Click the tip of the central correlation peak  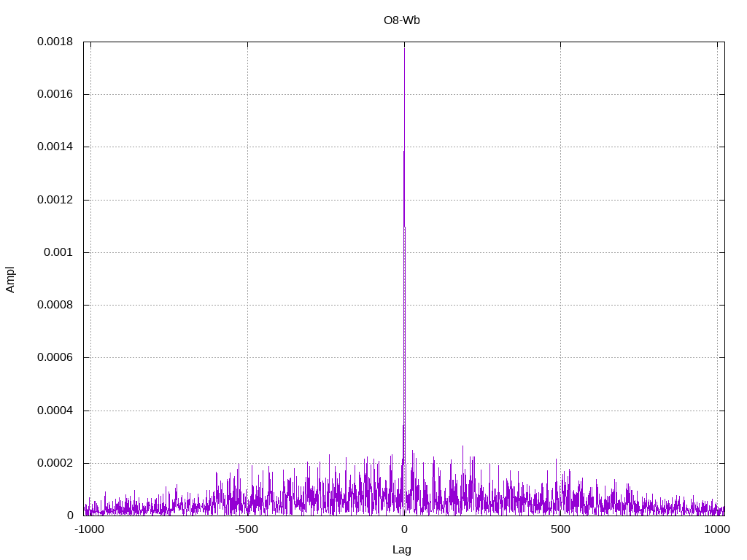point(404,48)
